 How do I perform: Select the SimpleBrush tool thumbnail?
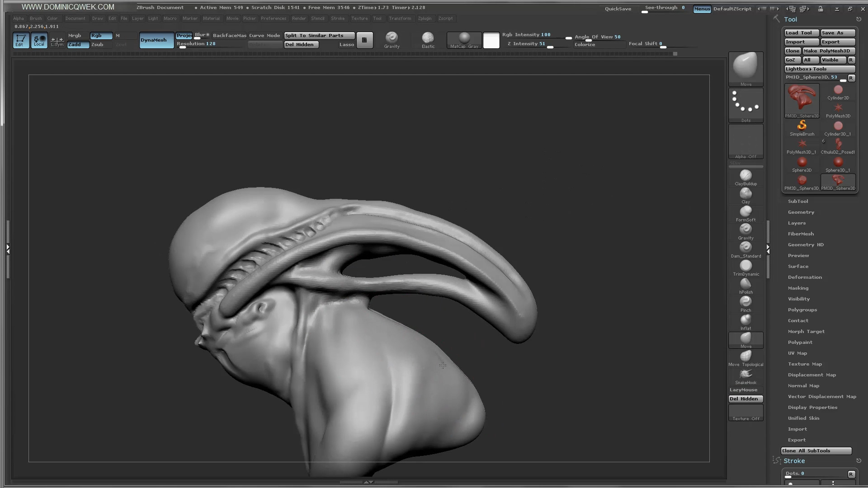click(802, 126)
